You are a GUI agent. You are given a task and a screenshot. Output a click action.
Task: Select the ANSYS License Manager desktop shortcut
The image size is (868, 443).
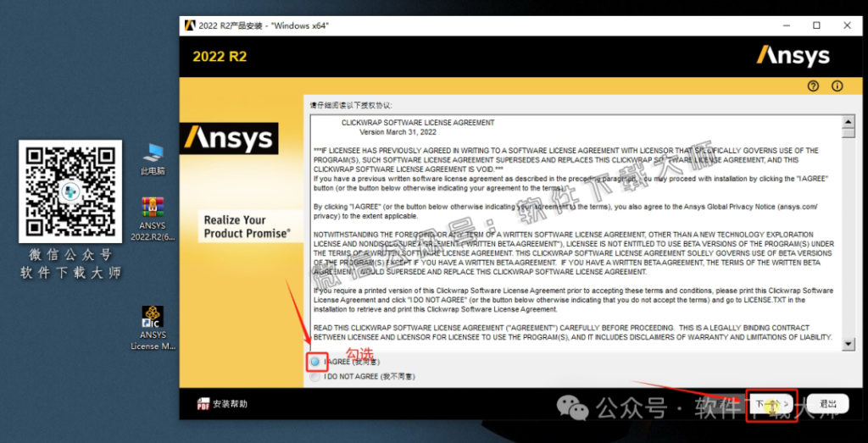click(153, 328)
